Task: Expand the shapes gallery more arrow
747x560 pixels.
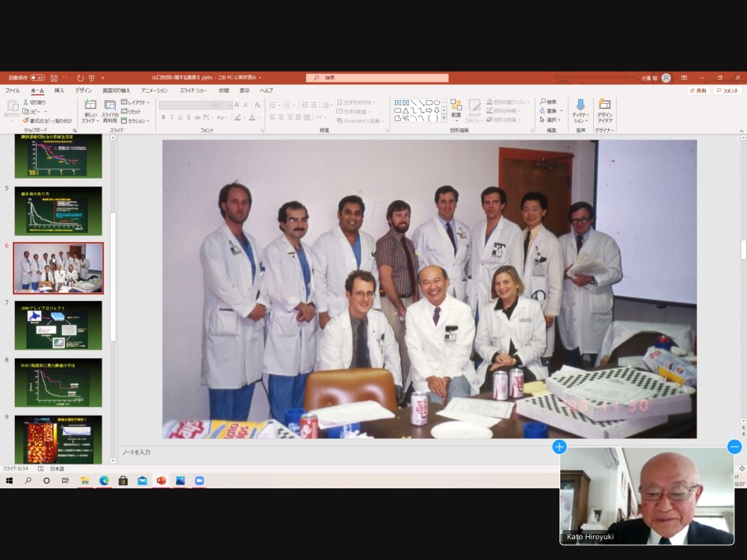Action: (444, 118)
